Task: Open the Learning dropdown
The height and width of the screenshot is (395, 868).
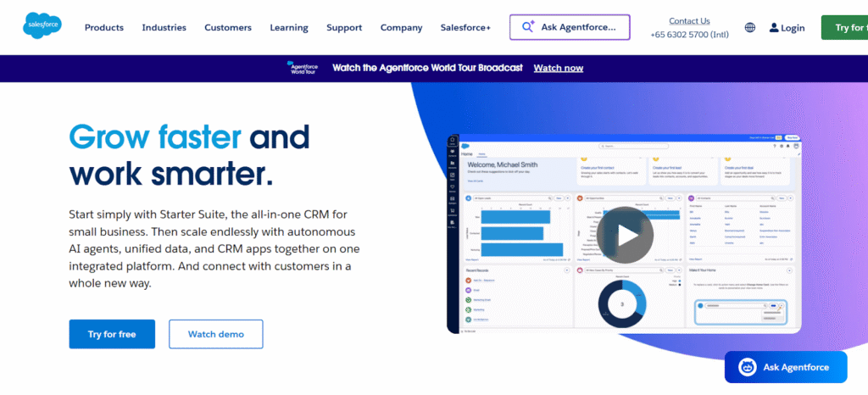Action: [289, 28]
